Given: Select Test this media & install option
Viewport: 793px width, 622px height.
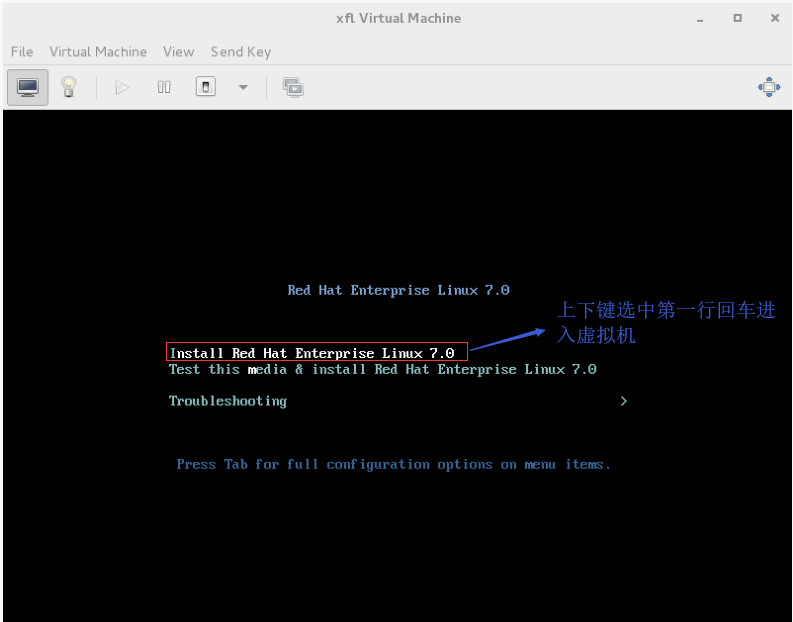Looking at the screenshot, I should pos(383,369).
